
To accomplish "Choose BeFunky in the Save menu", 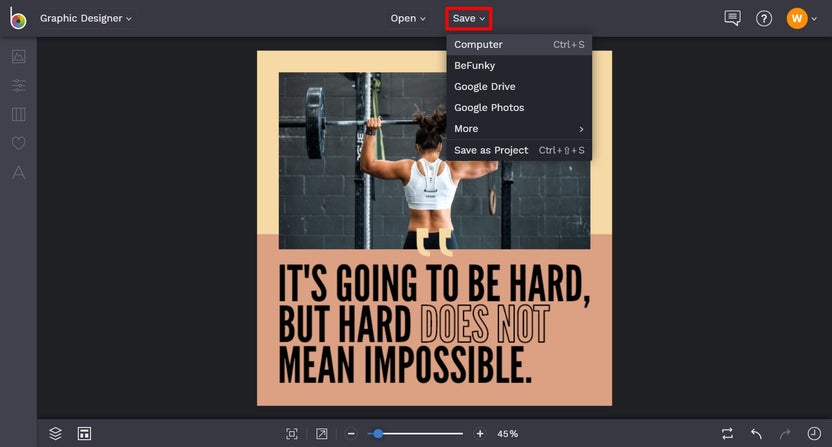I will pyautogui.click(x=519, y=66).
